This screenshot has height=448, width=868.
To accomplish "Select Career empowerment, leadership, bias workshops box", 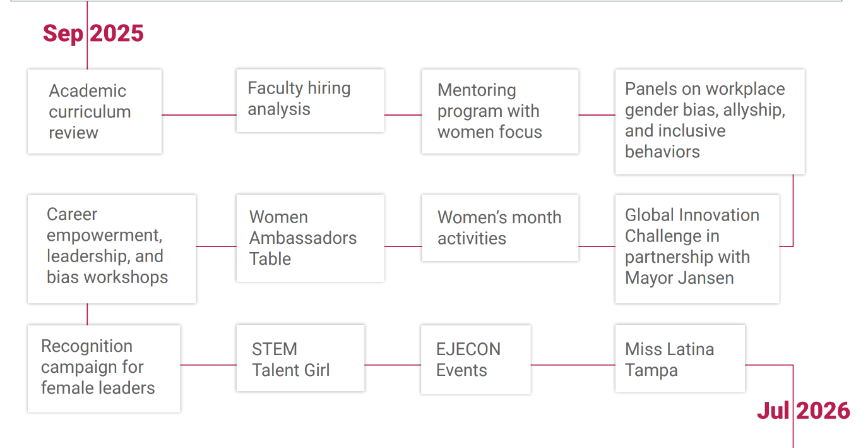I will click(x=112, y=249).
